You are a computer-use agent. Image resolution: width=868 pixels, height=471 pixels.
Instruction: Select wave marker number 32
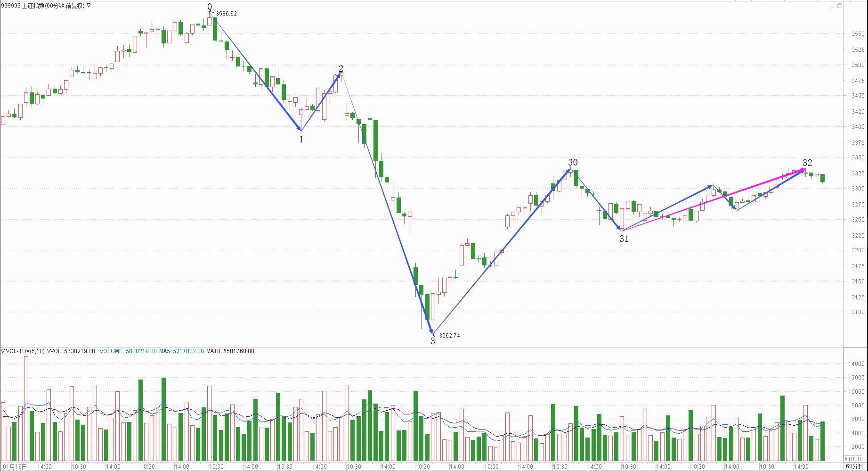(x=807, y=163)
